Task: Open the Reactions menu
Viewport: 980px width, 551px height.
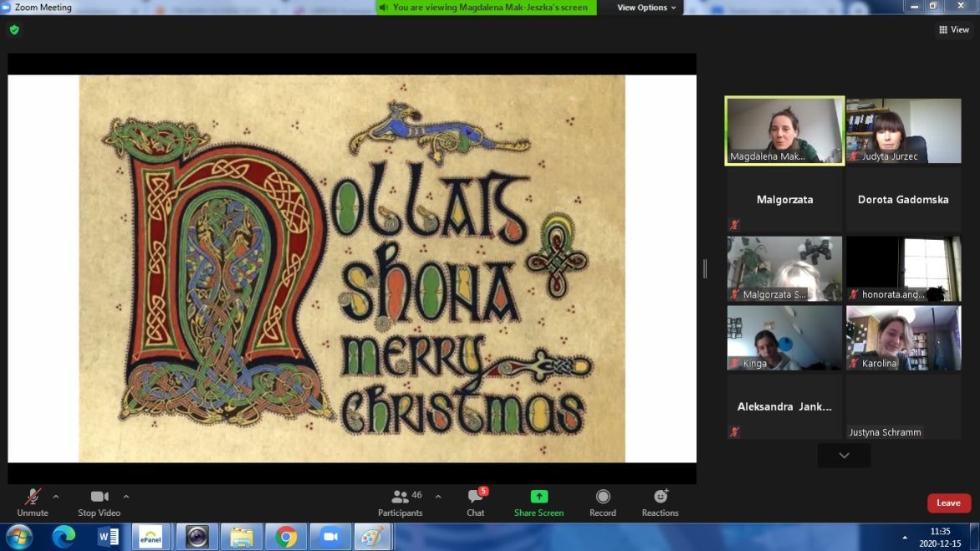Action: [x=660, y=503]
